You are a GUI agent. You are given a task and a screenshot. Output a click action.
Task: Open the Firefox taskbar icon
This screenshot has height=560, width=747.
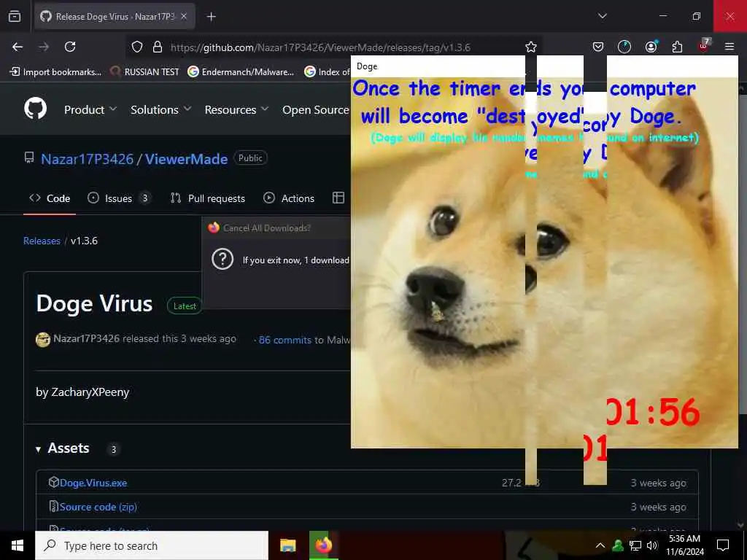tap(323, 545)
